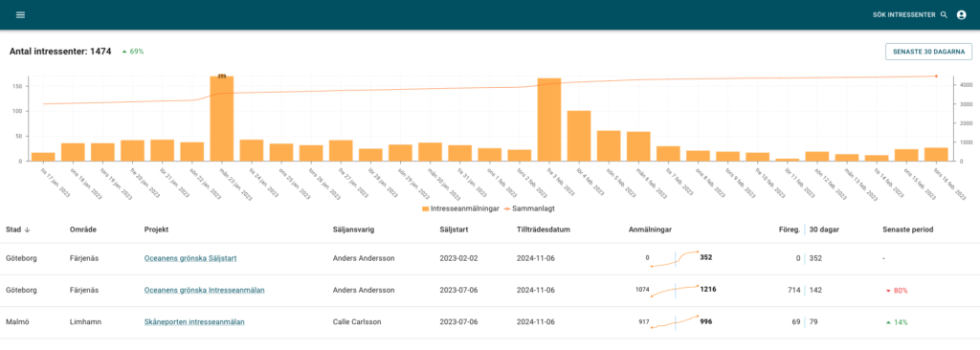980x350 pixels.
Task: Click the value 714 in Föreg. column
Action: pyautogui.click(x=793, y=291)
